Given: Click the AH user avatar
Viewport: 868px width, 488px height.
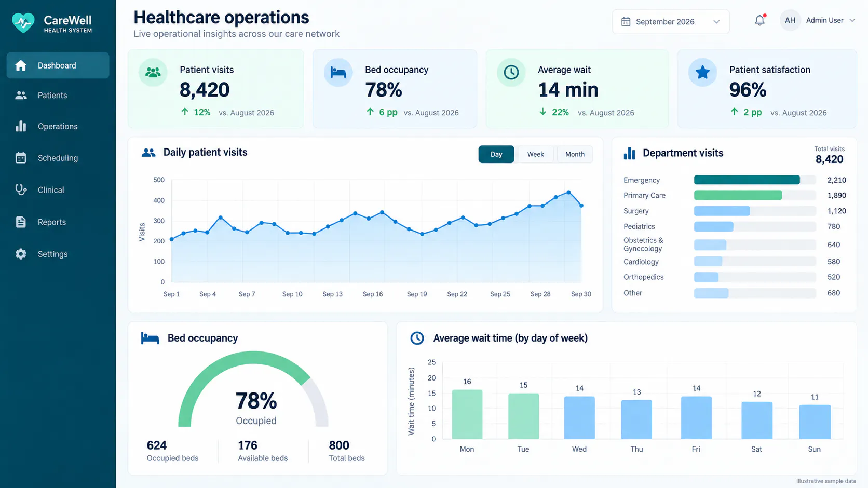Looking at the screenshot, I should [x=790, y=20].
